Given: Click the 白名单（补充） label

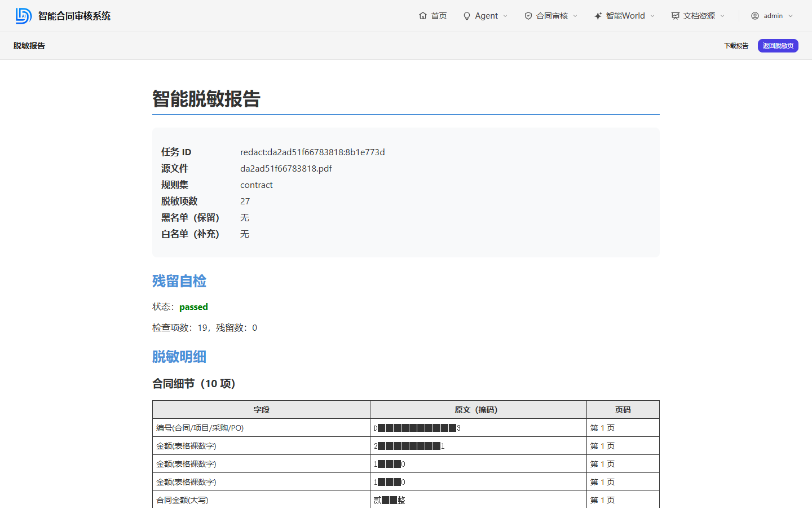Looking at the screenshot, I should 191,234.
